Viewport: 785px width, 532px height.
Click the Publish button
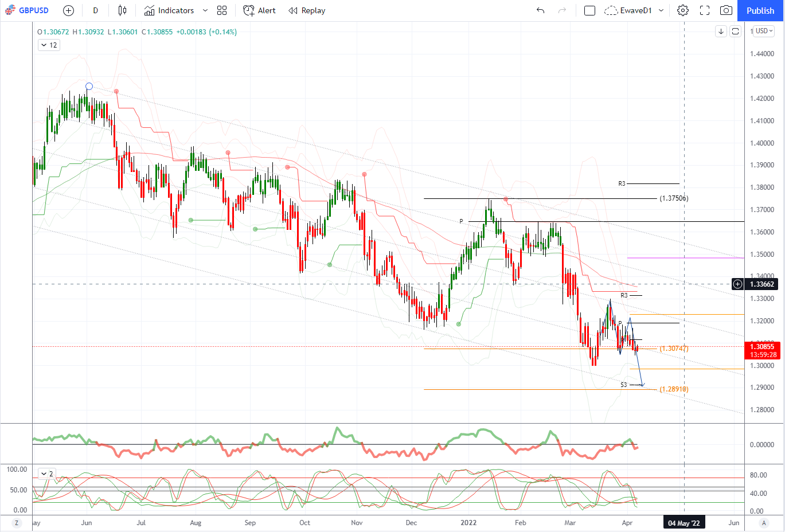click(x=760, y=10)
